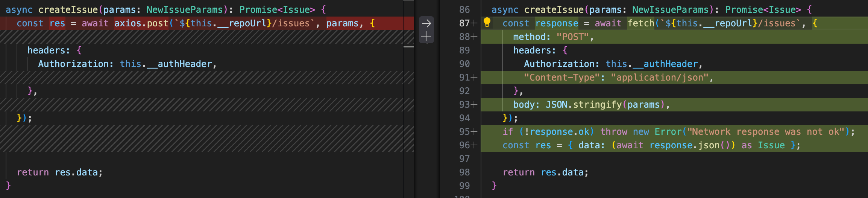Click __authHeader on line 90

click(x=665, y=64)
